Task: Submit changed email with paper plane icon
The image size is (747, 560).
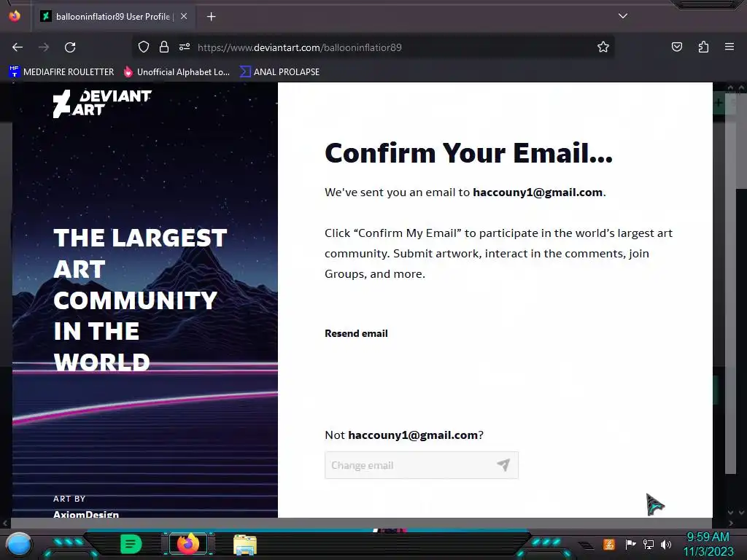Action: [503, 464]
